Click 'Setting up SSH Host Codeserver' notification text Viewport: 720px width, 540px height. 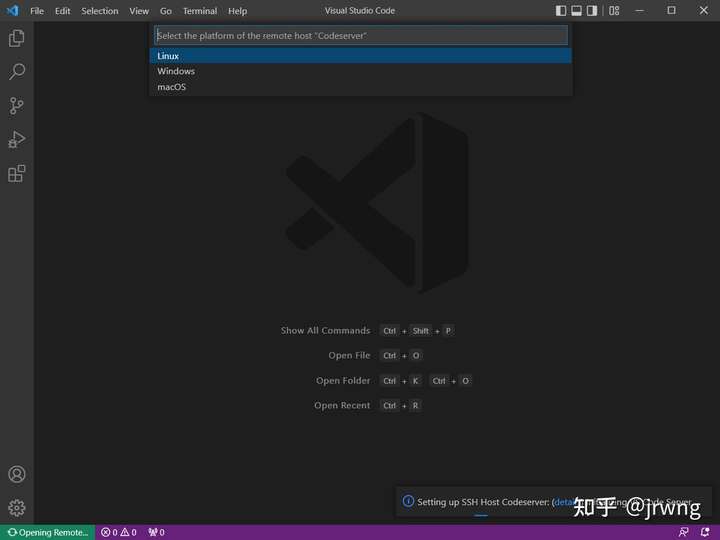483,502
